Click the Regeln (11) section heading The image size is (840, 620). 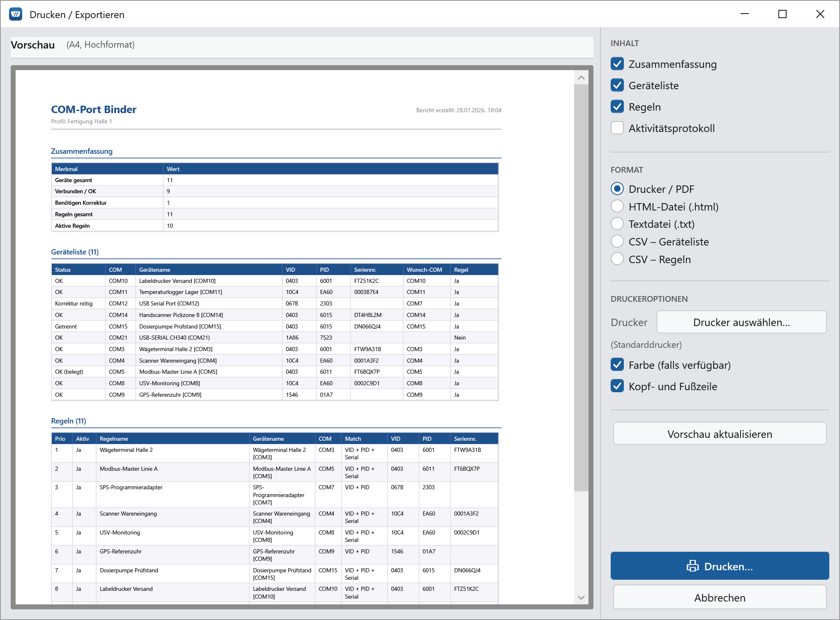click(69, 421)
